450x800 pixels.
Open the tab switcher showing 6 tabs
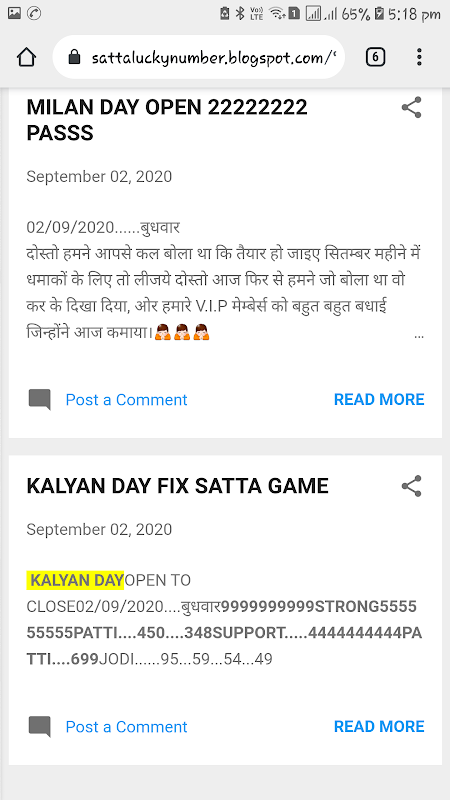pos(375,57)
